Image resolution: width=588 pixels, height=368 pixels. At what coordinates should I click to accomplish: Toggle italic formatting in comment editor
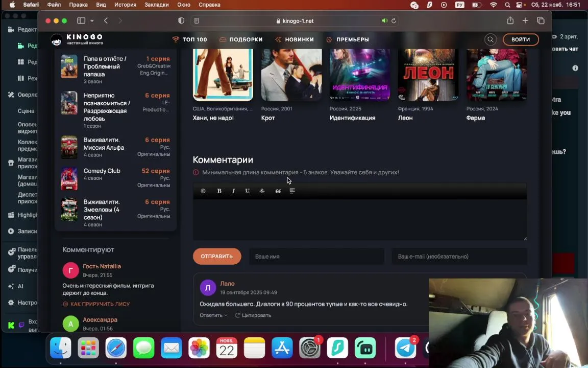(x=233, y=191)
